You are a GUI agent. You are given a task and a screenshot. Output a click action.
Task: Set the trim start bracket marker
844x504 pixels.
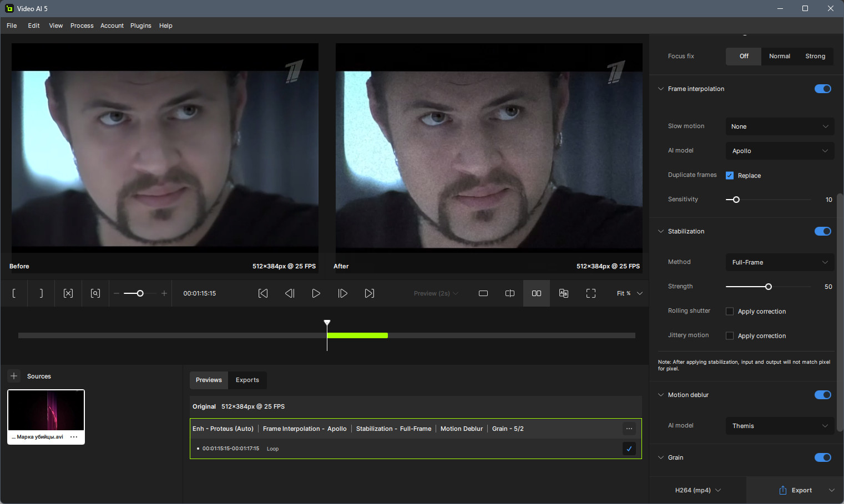(14, 293)
